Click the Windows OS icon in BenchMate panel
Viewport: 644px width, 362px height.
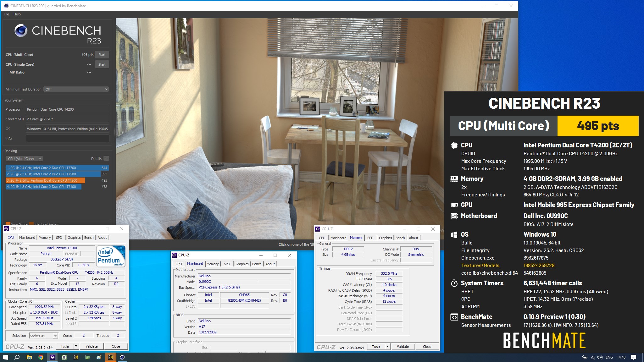pos(454,234)
